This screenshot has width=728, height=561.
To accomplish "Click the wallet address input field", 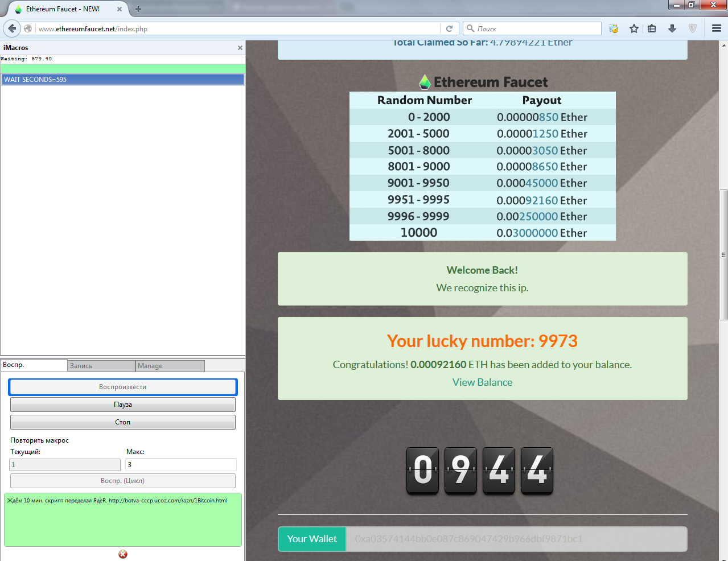I will point(517,539).
